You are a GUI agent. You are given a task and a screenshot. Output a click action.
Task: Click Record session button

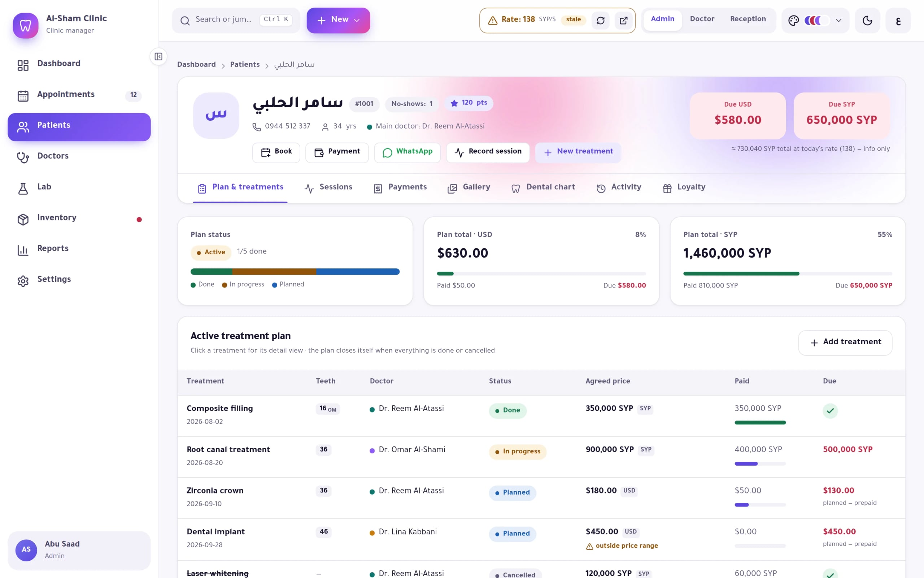tap(488, 152)
